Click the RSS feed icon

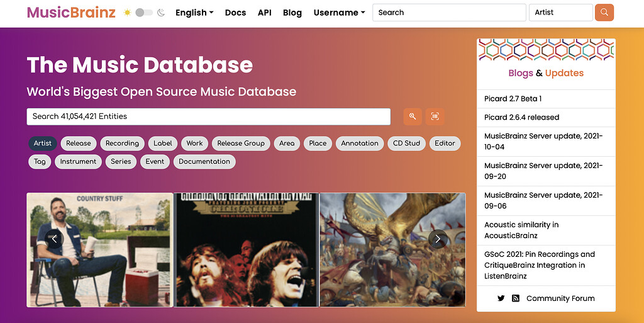point(516,298)
